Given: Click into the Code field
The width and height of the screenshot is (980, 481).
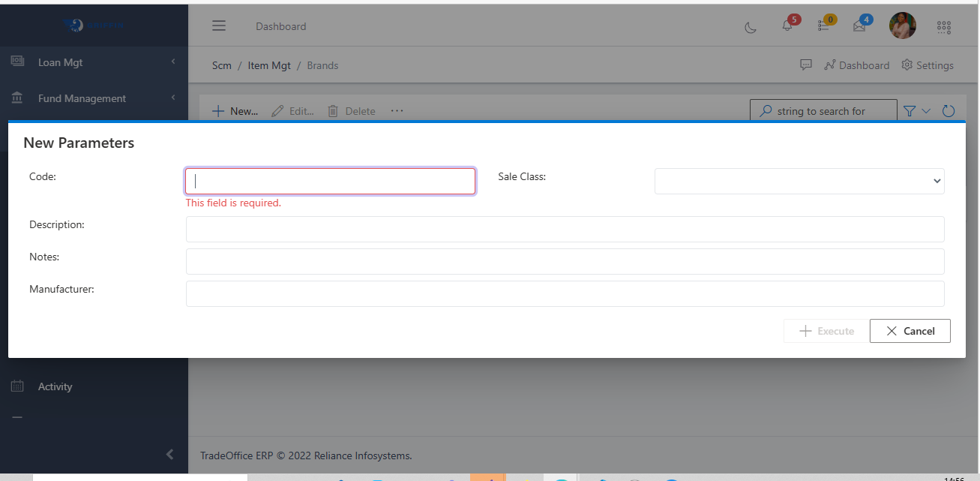Looking at the screenshot, I should 330,181.
